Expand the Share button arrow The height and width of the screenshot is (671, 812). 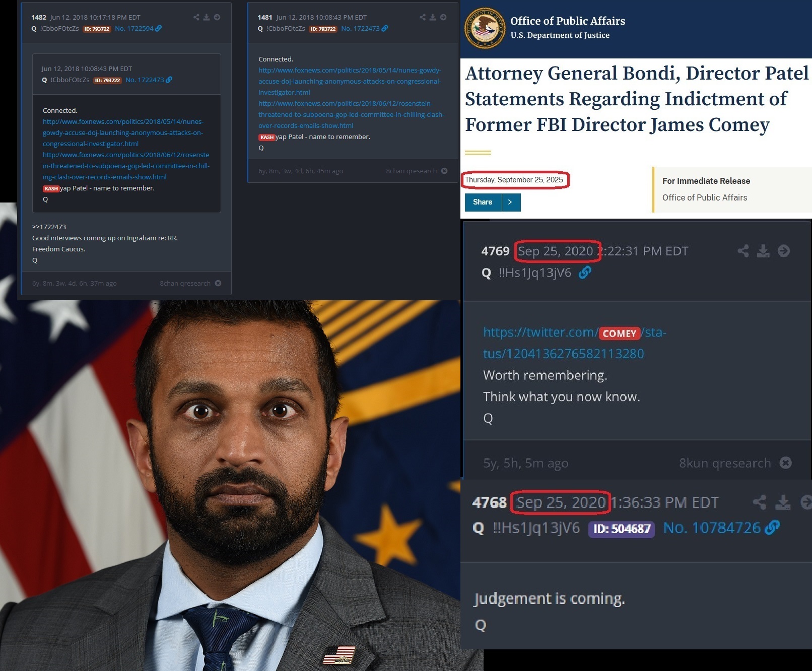click(x=510, y=202)
